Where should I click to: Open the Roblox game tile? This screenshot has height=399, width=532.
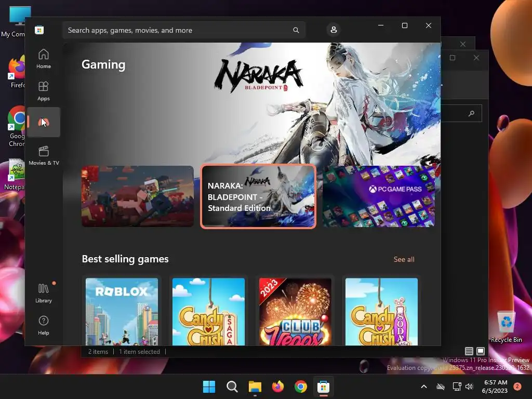click(x=122, y=312)
